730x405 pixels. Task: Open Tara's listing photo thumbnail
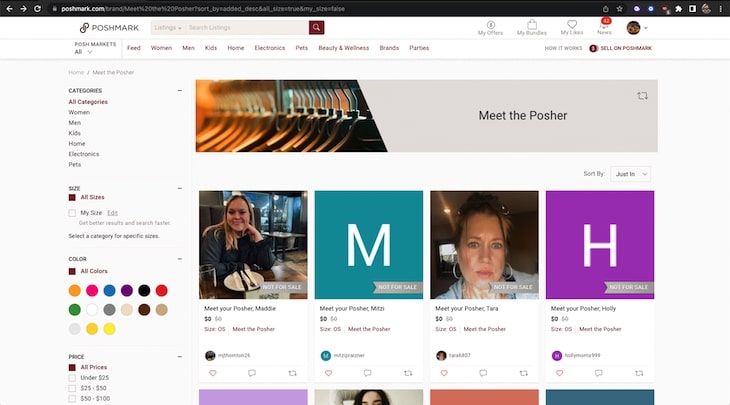(x=484, y=245)
